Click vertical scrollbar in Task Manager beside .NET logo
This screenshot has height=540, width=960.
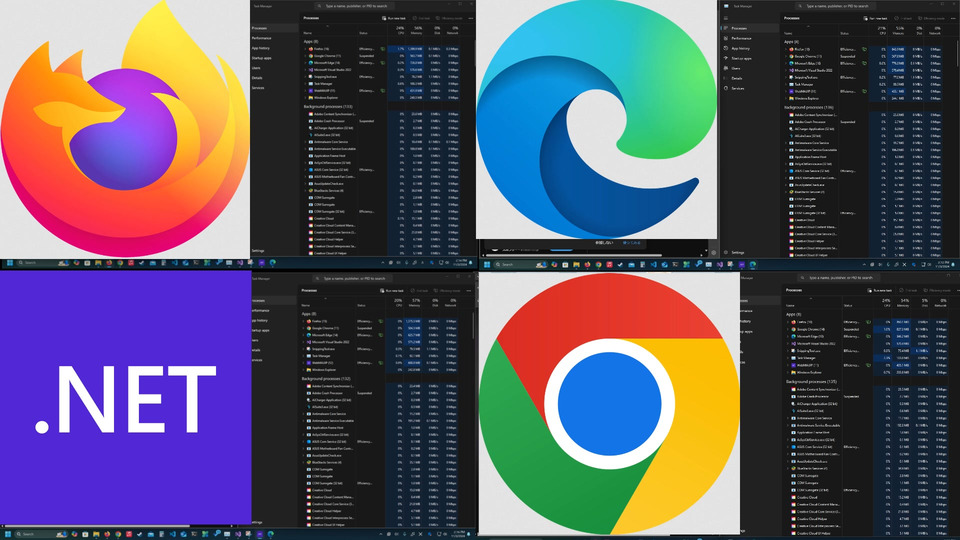tap(473, 324)
